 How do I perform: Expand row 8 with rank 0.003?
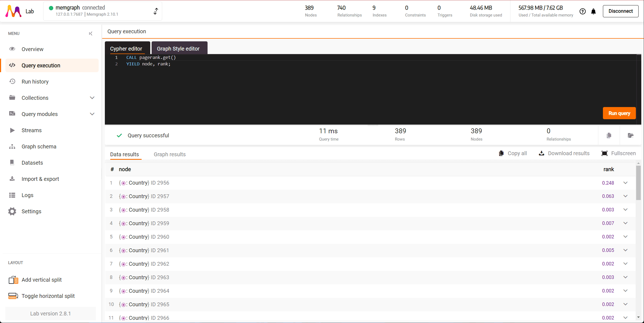pyautogui.click(x=625, y=277)
